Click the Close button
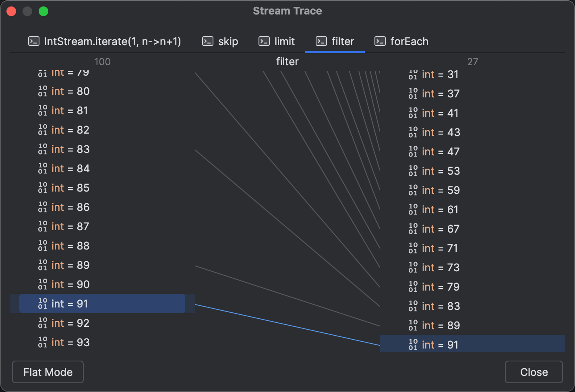The image size is (575, 392). click(x=534, y=372)
